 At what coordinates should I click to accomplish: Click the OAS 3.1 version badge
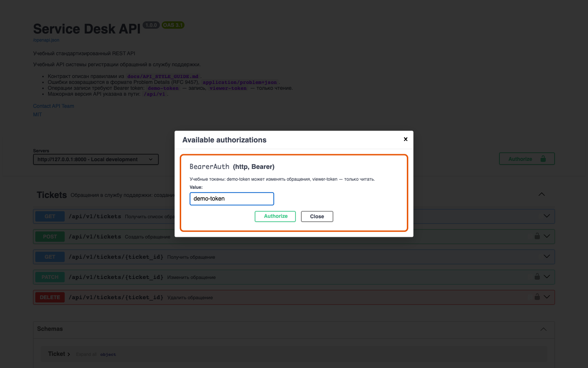pyautogui.click(x=173, y=25)
